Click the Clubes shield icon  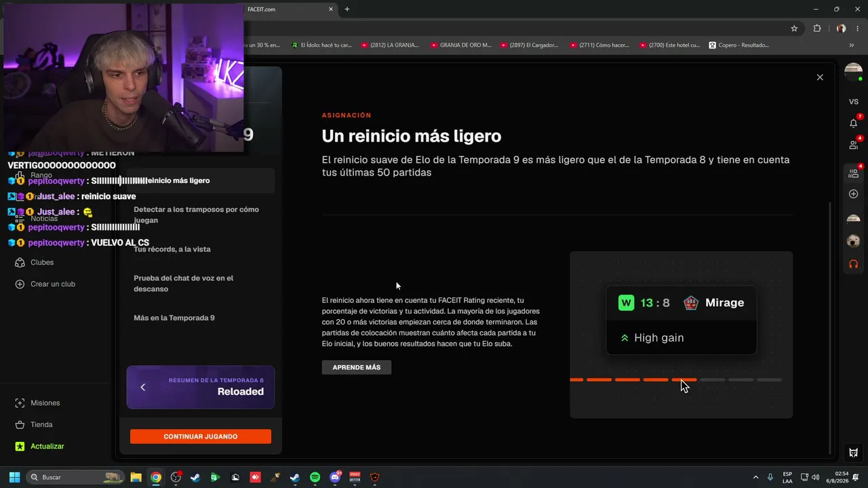click(x=20, y=262)
